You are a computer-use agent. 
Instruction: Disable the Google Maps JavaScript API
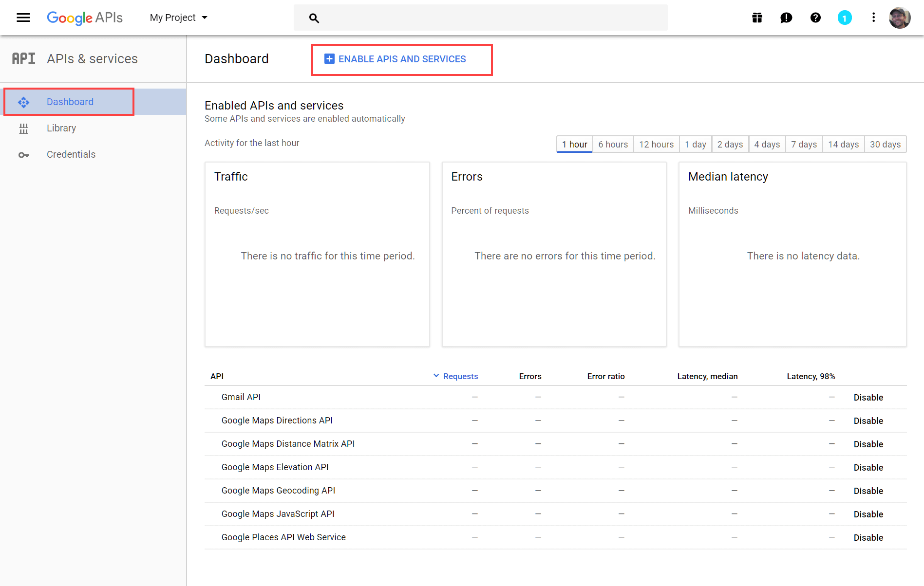point(868,514)
